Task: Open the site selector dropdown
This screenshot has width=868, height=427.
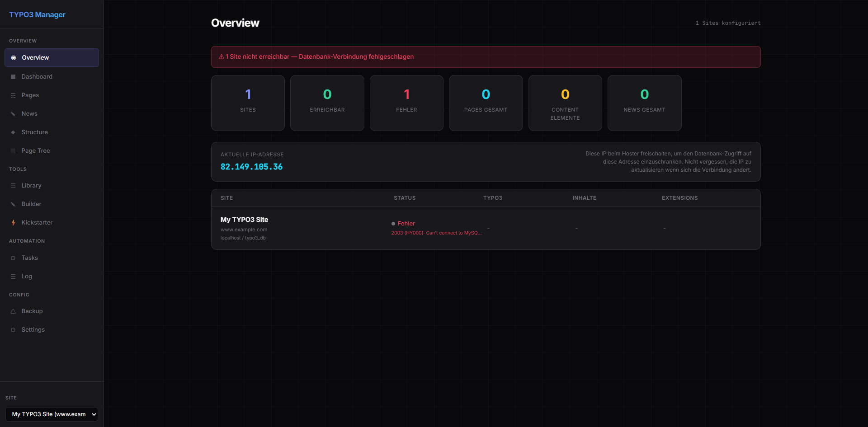Action: tap(52, 414)
